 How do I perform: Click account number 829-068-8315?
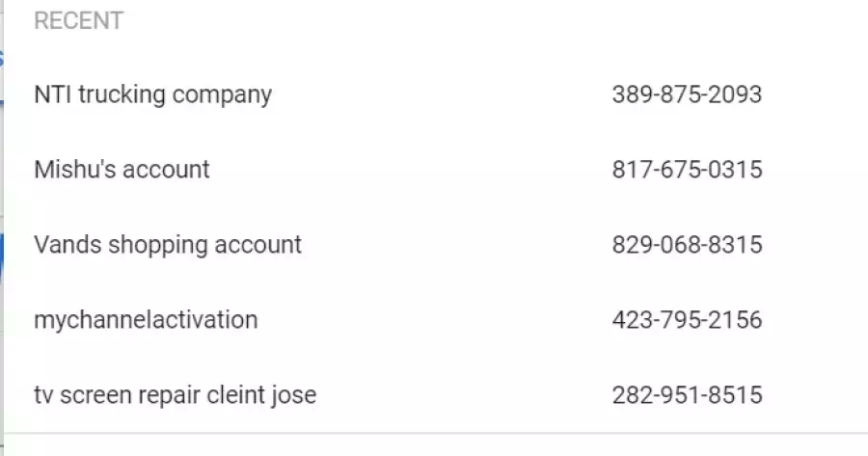tap(687, 245)
